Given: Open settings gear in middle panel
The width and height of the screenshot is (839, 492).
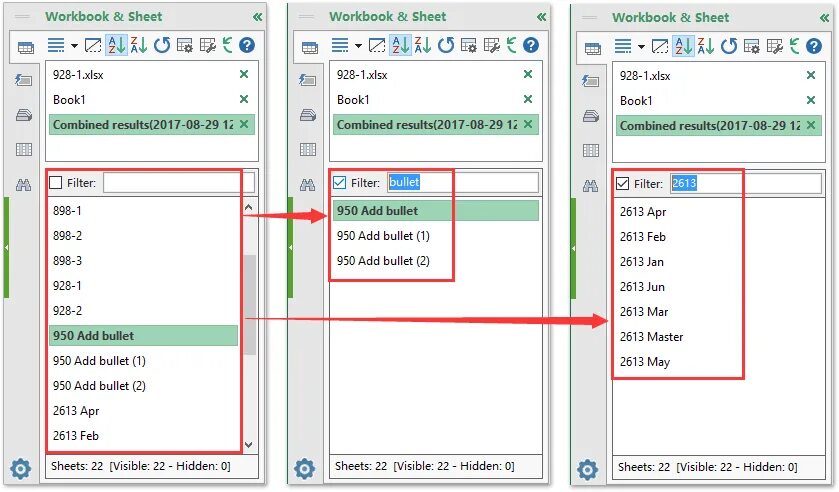Looking at the screenshot, I should point(304,469).
